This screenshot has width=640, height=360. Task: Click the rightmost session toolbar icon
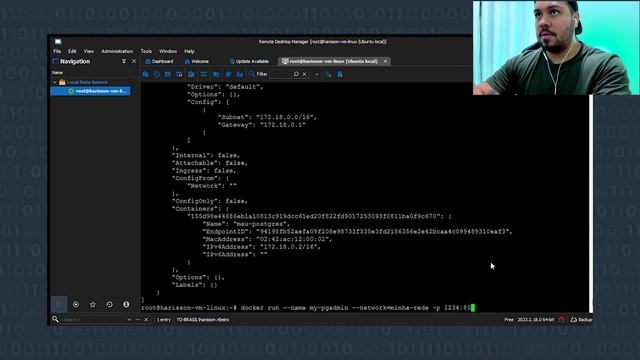click(340, 74)
